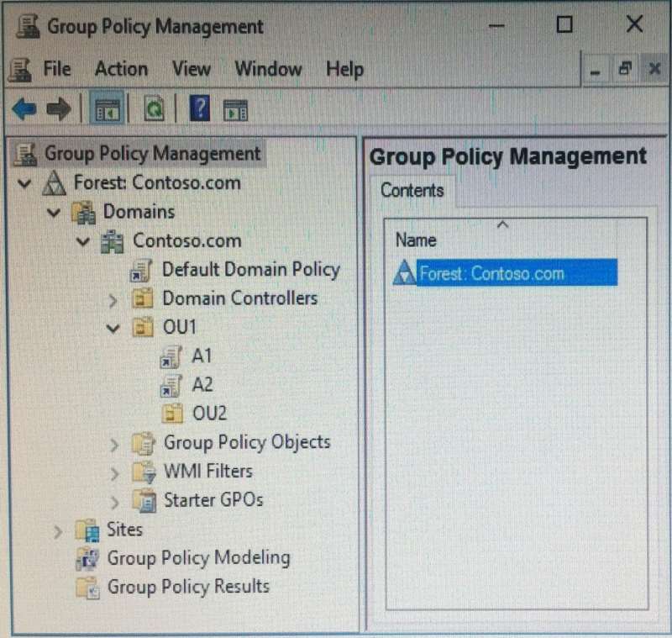The width and height of the screenshot is (672, 638).
Task: Click the WMI Filters icon
Action: (x=144, y=472)
